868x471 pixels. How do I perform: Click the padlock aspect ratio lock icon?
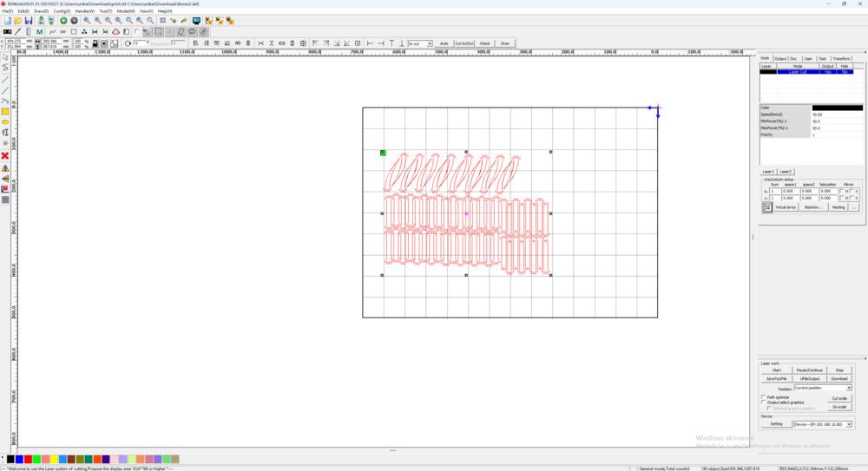tap(95, 43)
